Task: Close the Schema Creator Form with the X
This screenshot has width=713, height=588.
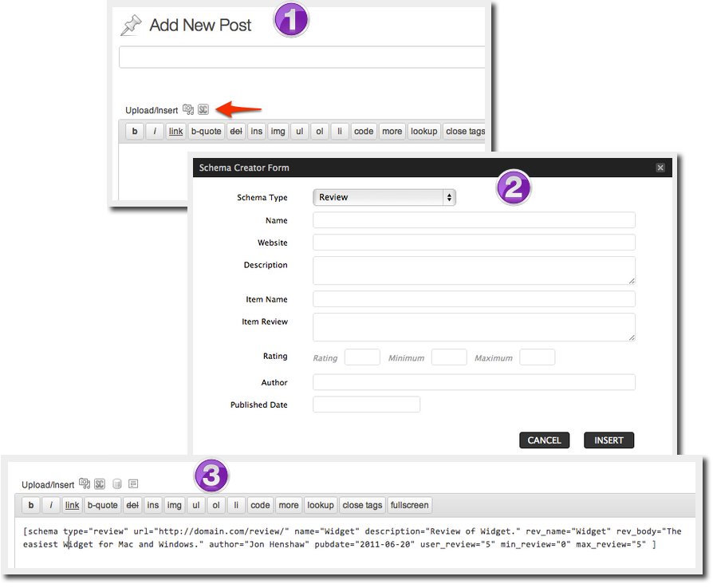Action: (x=660, y=168)
